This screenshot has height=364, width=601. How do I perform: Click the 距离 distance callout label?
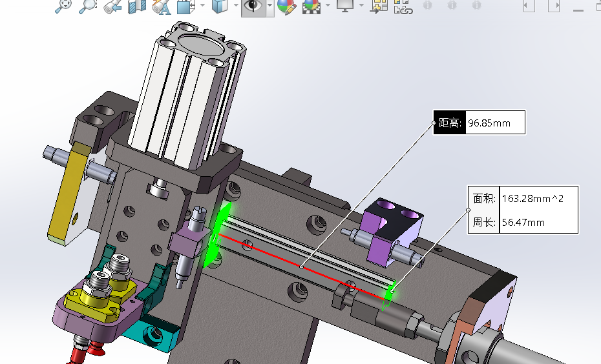point(449,123)
